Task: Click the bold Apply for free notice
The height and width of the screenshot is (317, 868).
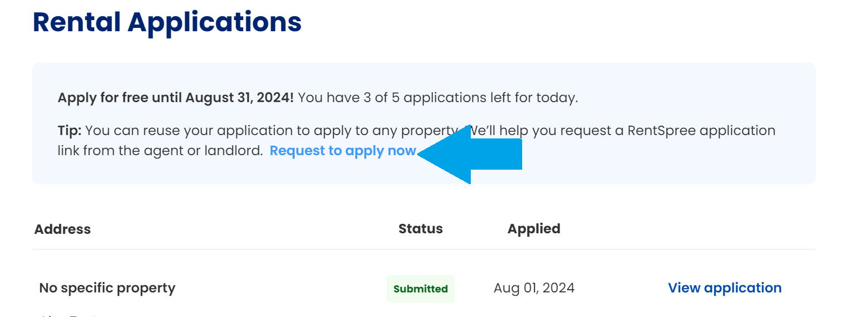Action: point(175,98)
